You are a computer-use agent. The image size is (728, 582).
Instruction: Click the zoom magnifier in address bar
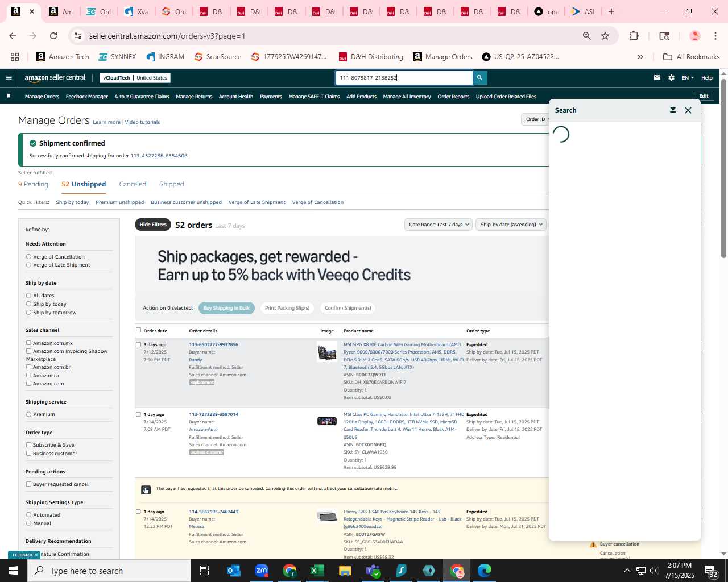(x=586, y=36)
